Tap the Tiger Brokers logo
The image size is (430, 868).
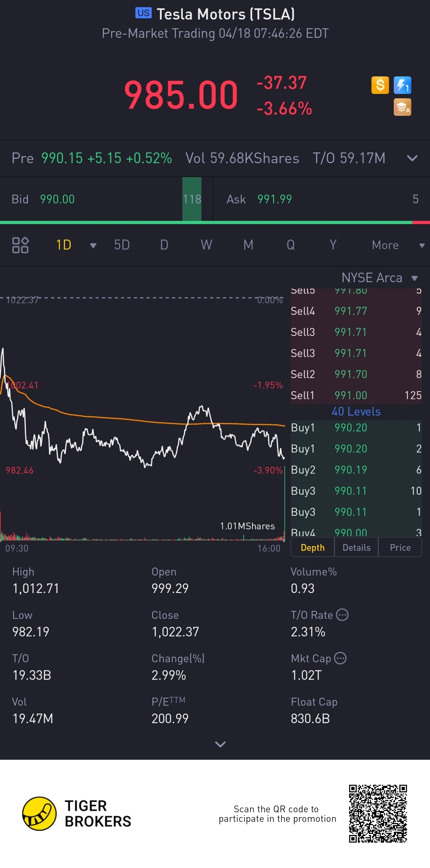(x=77, y=814)
